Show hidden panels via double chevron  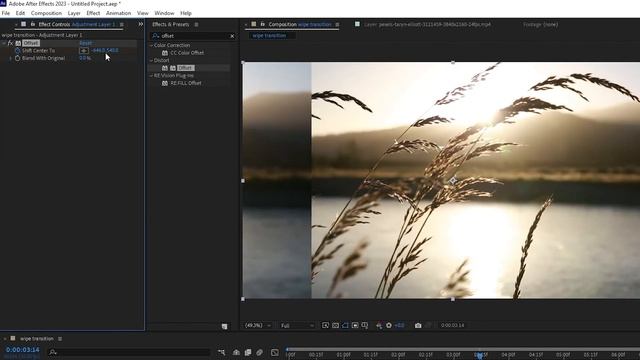(x=141, y=24)
